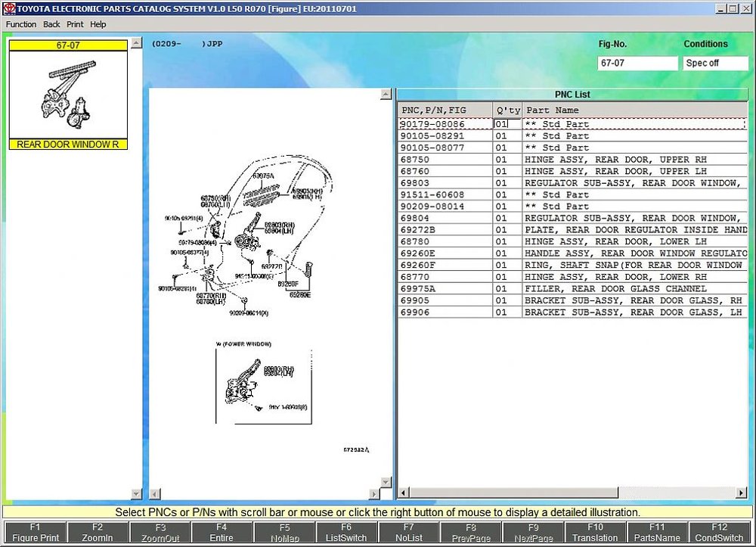Screen dimensions: 756x547
Task: Click the Toyota logo in the title bar
Action: tap(9, 8)
